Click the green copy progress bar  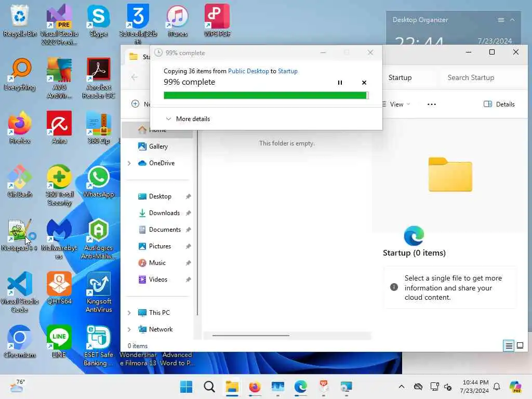(x=266, y=96)
